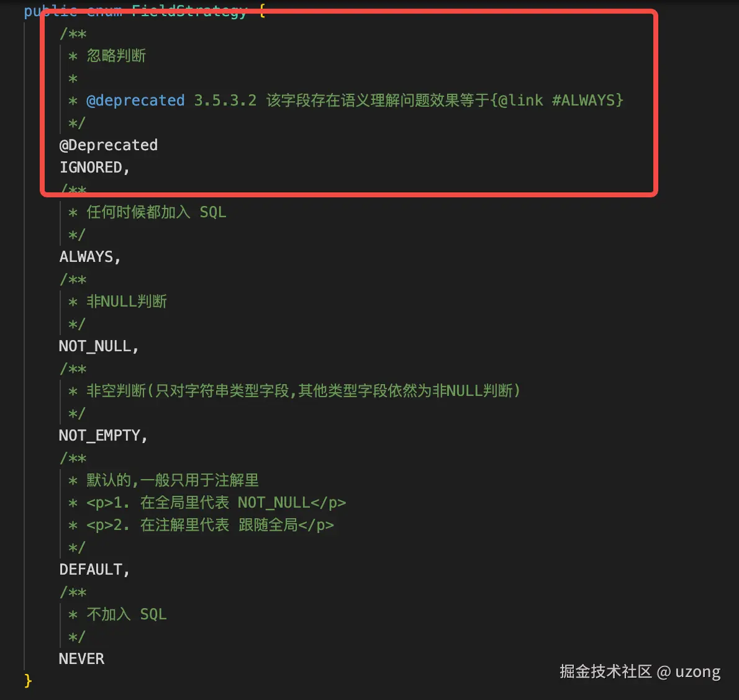Click the DEFAULT enum constant
The height and width of the screenshot is (700, 739).
(93, 570)
